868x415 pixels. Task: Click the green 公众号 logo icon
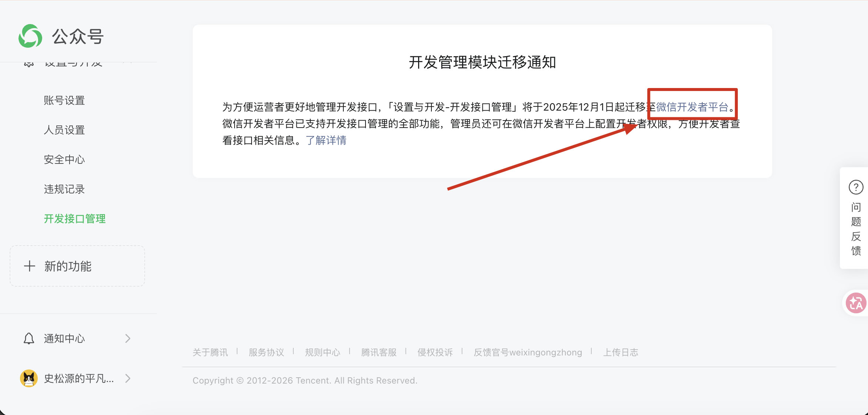[30, 36]
